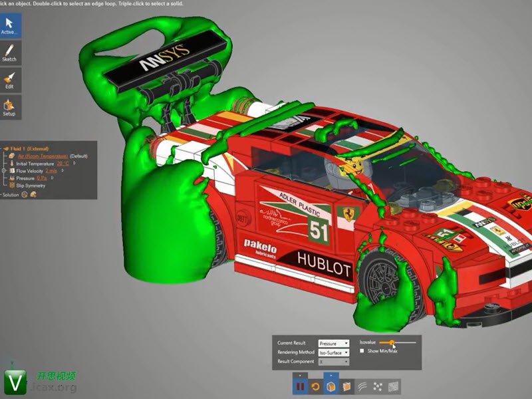The image size is (532, 399).
Task: Click the Flow Velocity icon
Action: (12, 171)
